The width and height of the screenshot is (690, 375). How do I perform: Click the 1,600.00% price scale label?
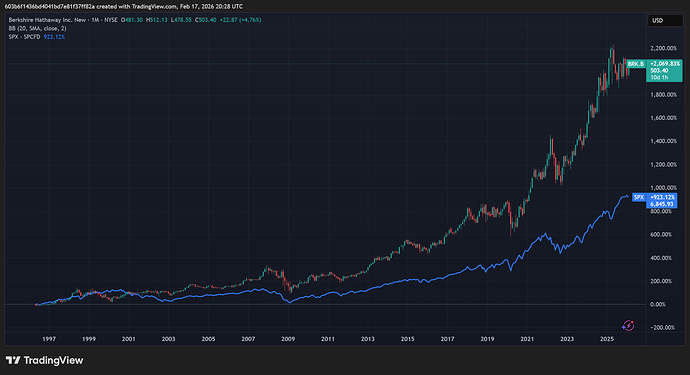tap(663, 118)
